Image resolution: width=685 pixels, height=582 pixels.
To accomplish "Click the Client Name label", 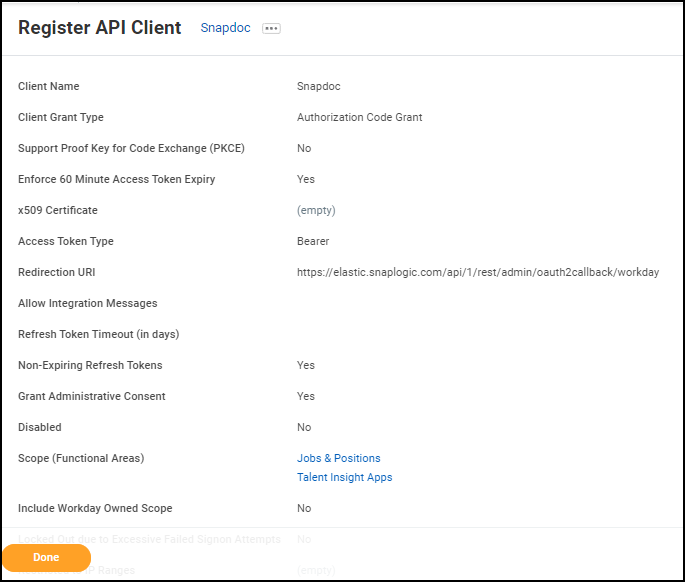I will tap(48, 86).
